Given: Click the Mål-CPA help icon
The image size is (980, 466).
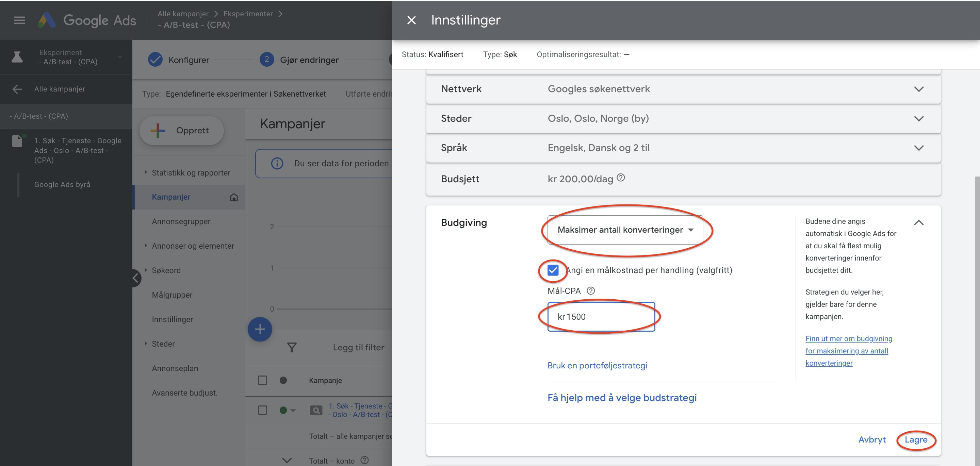Looking at the screenshot, I should coord(590,291).
